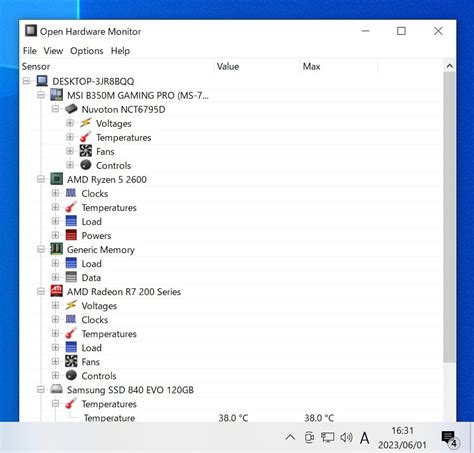474x453 pixels.
Task: Select the Powers icon under Ryzen
Action: click(x=71, y=235)
